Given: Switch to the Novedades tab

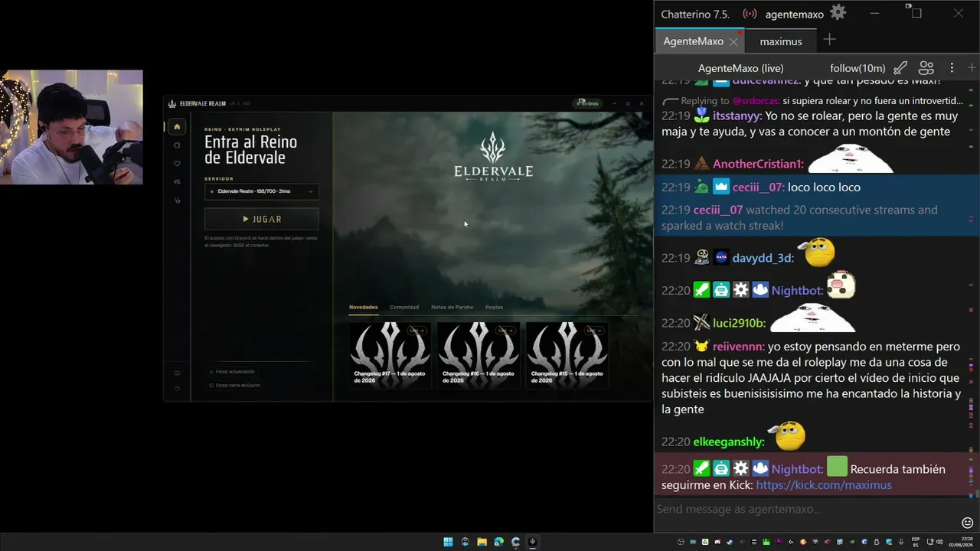Looking at the screenshot, I should point(364,307).
